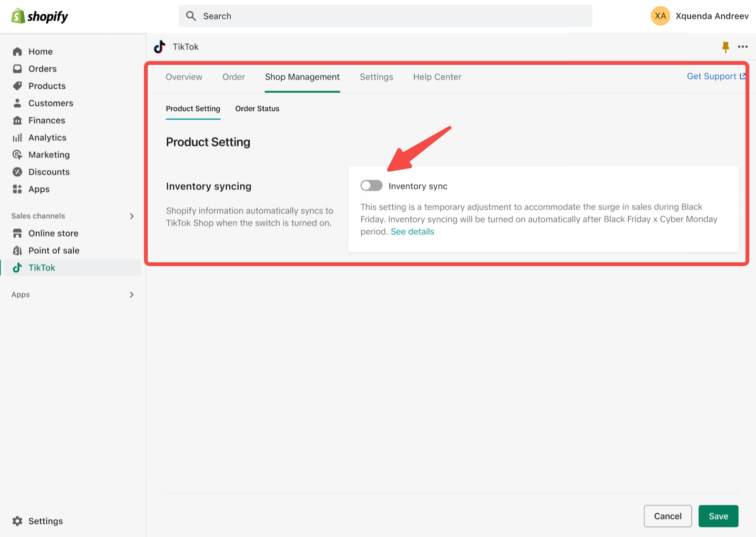
Task: Go to the Help Center tab
Action: 437,77
